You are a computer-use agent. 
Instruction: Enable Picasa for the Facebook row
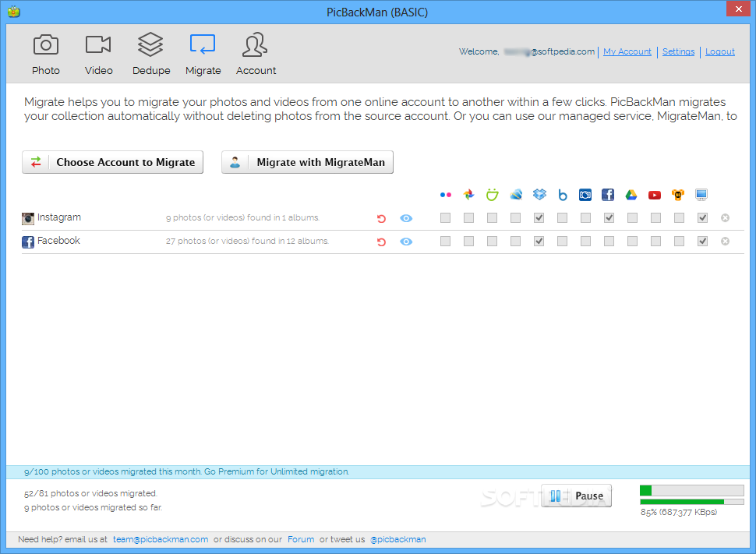468,241
